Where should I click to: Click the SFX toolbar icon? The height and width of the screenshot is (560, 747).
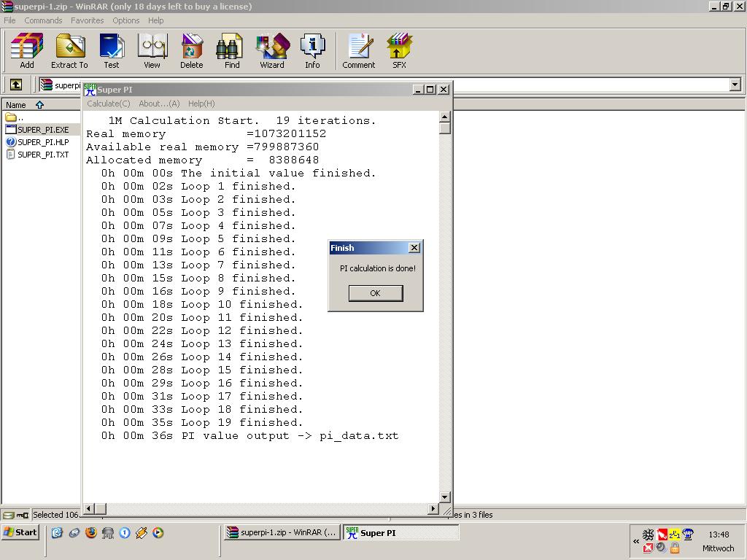click(399, 51)
